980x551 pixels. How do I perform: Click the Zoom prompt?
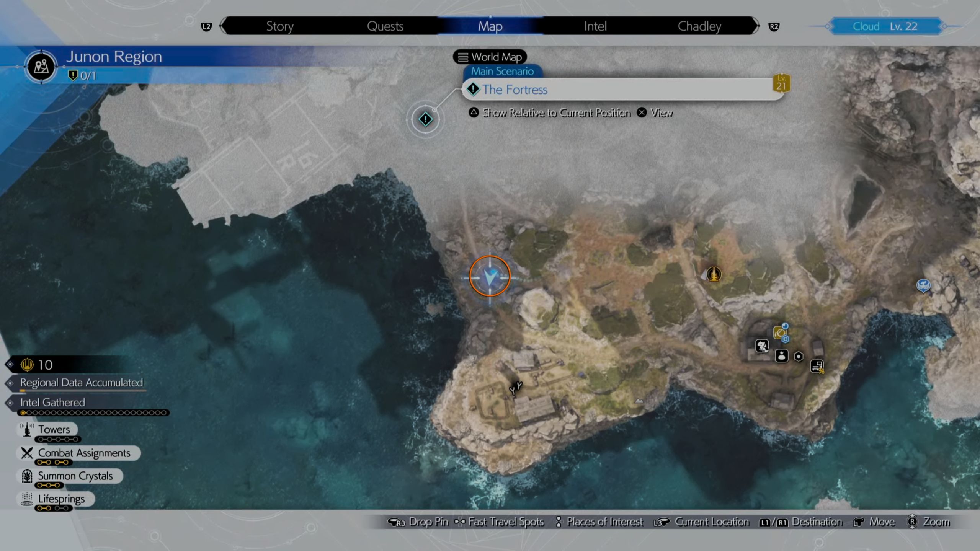click(929, 522)
